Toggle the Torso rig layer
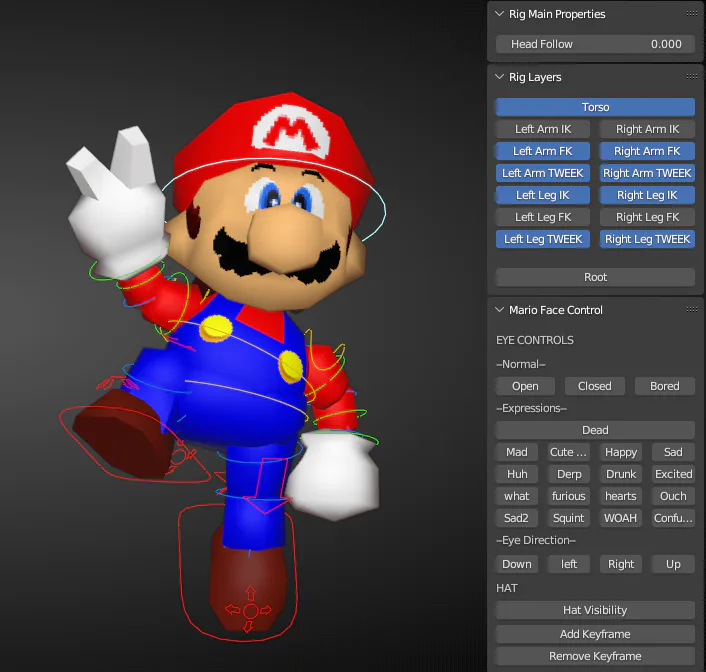The width and height of the screenshot is (706, 672). tap(595, 107)
